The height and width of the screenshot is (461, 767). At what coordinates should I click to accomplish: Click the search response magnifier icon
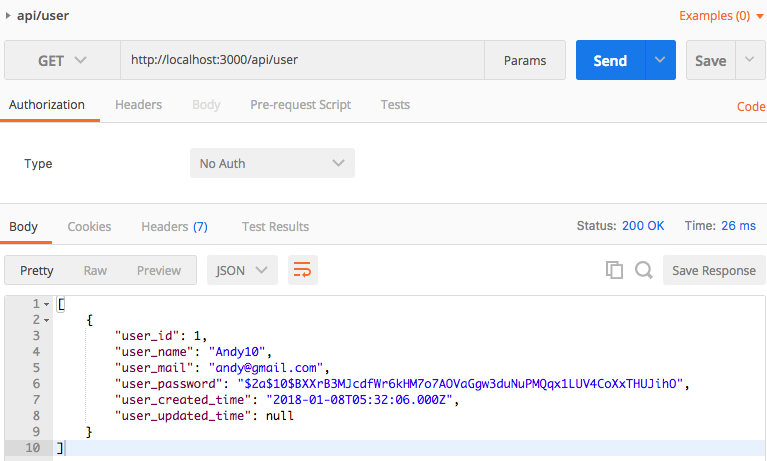(643, 270)
